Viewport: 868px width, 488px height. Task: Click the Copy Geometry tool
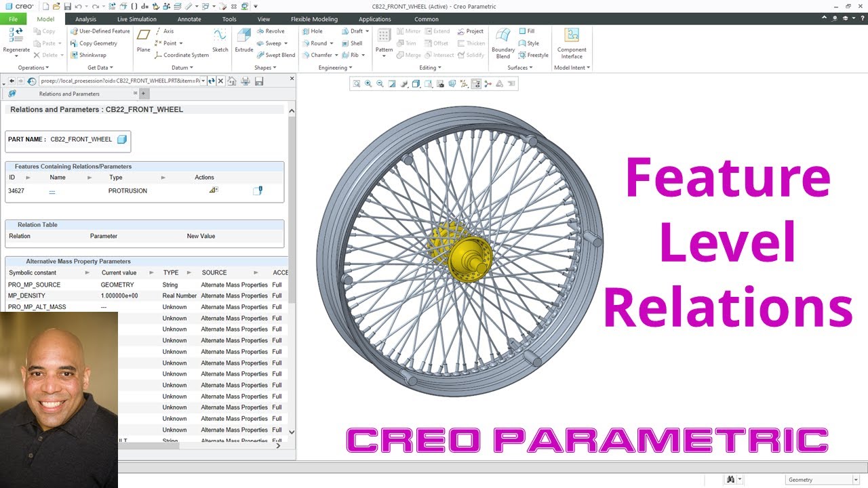[x=93, y=43]
